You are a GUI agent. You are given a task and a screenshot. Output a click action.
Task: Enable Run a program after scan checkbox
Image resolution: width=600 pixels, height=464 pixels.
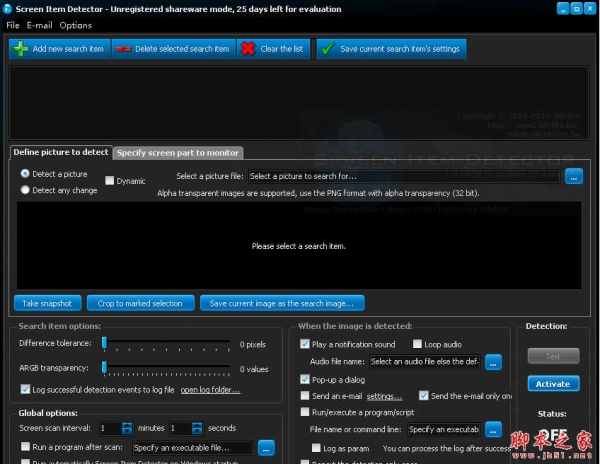click(x=25, y=446)
